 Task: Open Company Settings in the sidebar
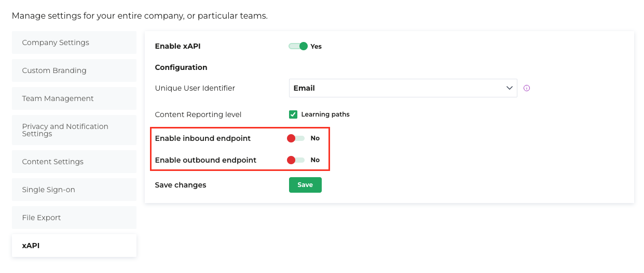tap(74, 42)
